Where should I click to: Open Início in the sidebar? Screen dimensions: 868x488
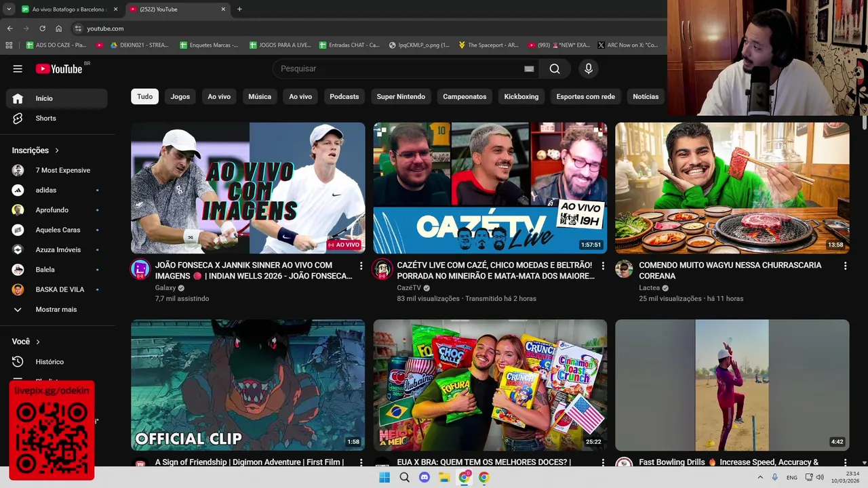(57, 98)
